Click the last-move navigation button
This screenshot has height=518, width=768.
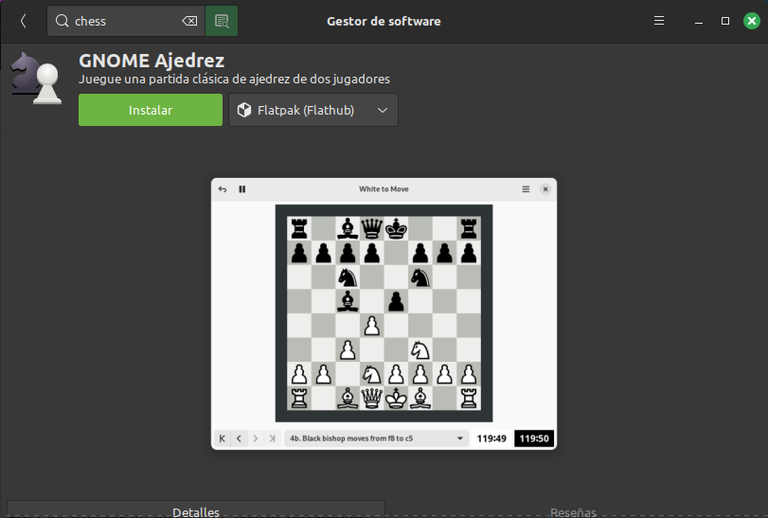pyautogui.click(x=272, y=438)
